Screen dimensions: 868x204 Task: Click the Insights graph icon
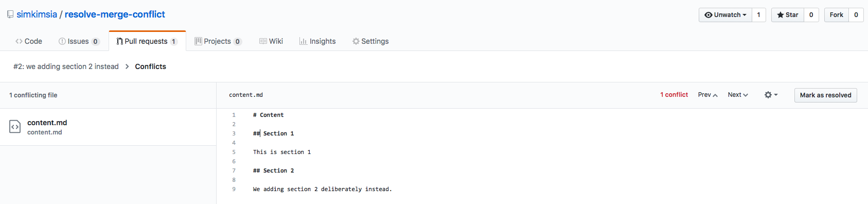(303, 41)
